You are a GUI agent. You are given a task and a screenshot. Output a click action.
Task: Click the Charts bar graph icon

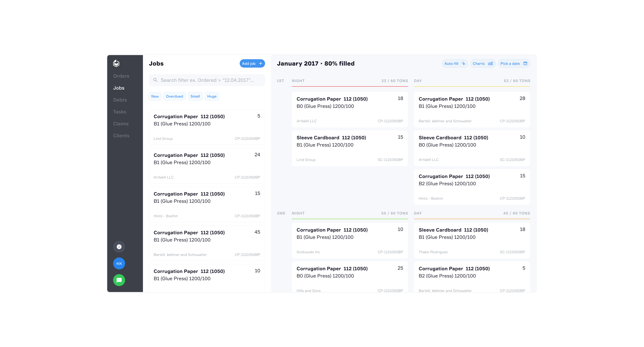pos(491,63)
